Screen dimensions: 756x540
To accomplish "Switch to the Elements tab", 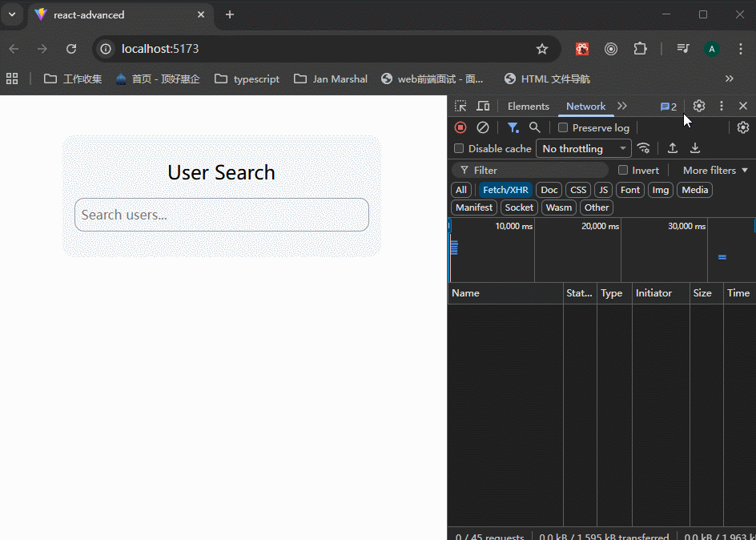I will 528,106.
